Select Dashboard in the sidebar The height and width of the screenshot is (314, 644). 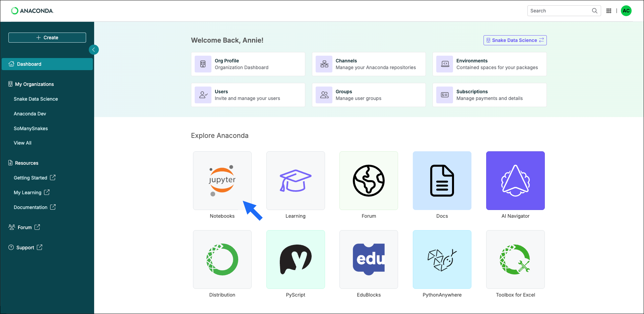(47, 64)
